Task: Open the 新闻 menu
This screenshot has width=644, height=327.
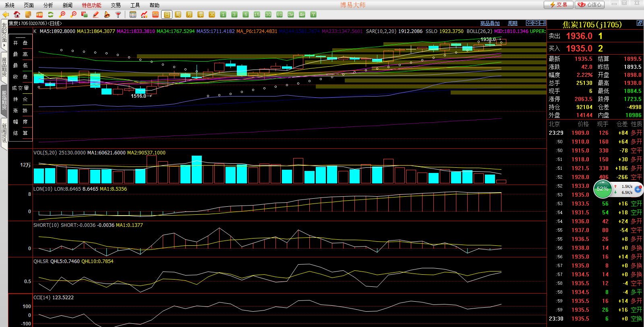Action: (67, 5)
